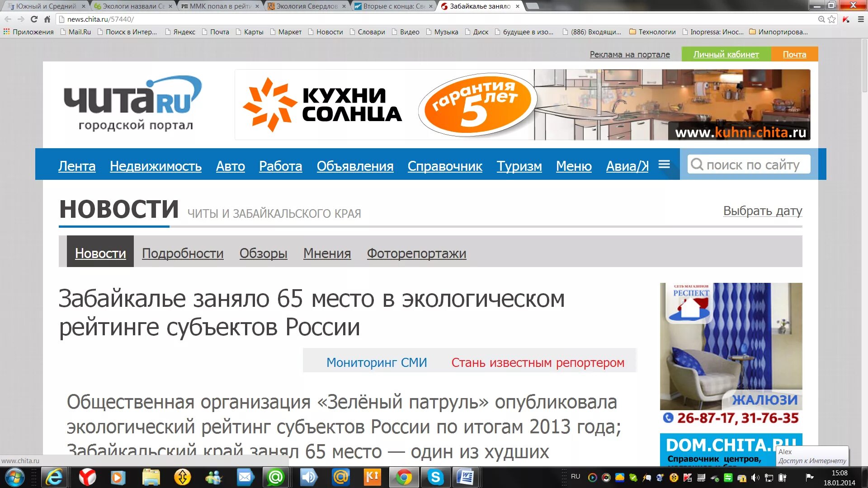Click the zoom magnifier icon in address bar
This screenshot has width=868, height=488.
pos(821,19)
